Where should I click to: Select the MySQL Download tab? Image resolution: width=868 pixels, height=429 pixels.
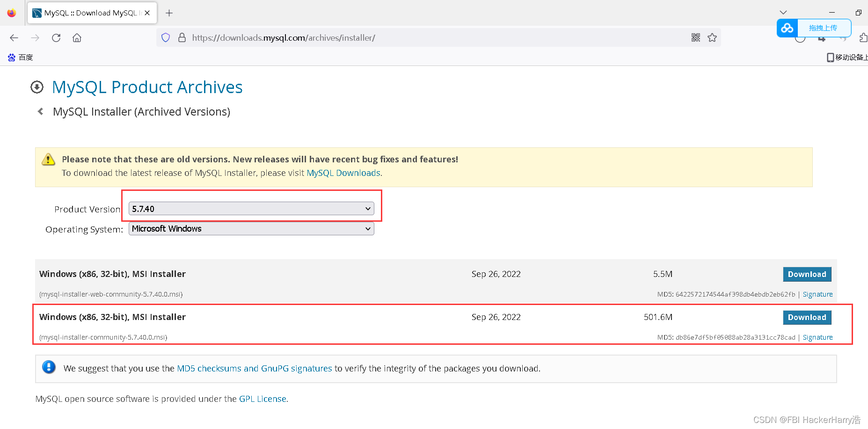(x=92, y=13)
